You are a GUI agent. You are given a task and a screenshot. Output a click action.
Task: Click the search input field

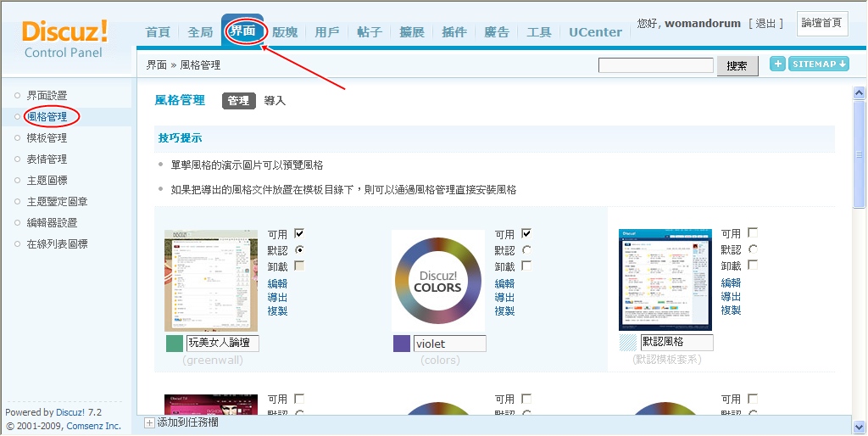click(x=656, y=65)
